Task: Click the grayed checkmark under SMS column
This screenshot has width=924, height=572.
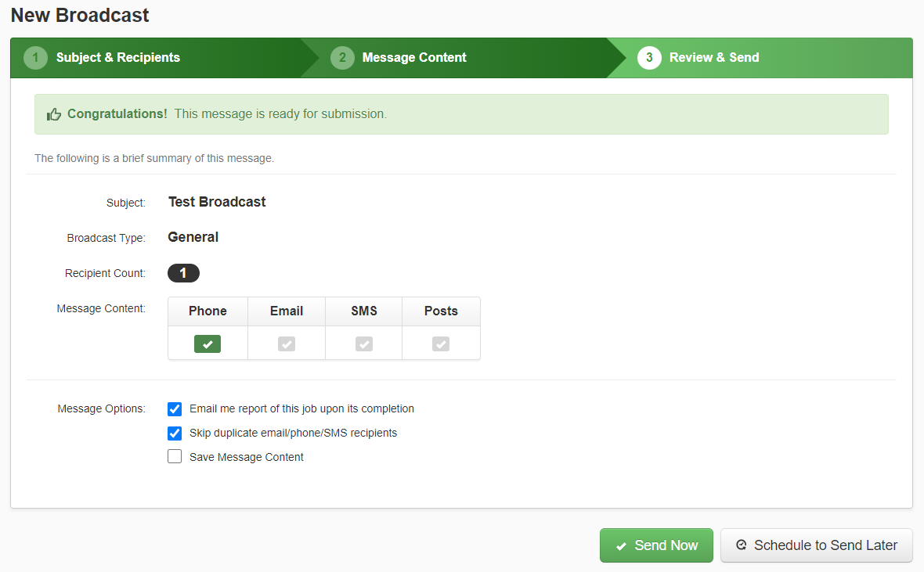Action: pyautogui.click(x=363, y=344)
